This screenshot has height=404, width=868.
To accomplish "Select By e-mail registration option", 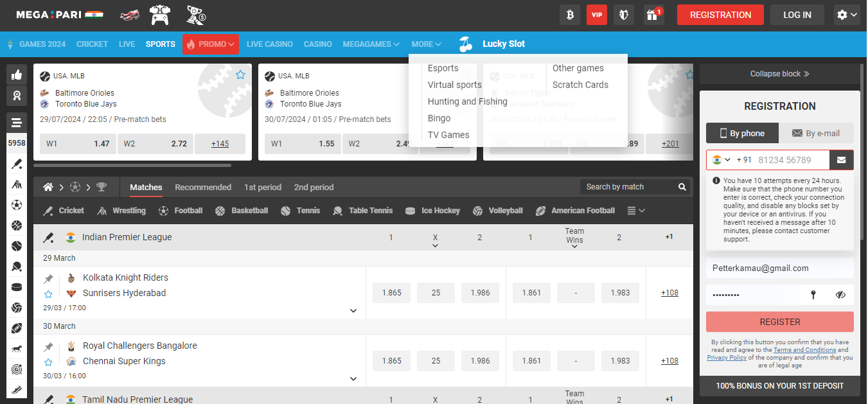I will click(816, 133).
